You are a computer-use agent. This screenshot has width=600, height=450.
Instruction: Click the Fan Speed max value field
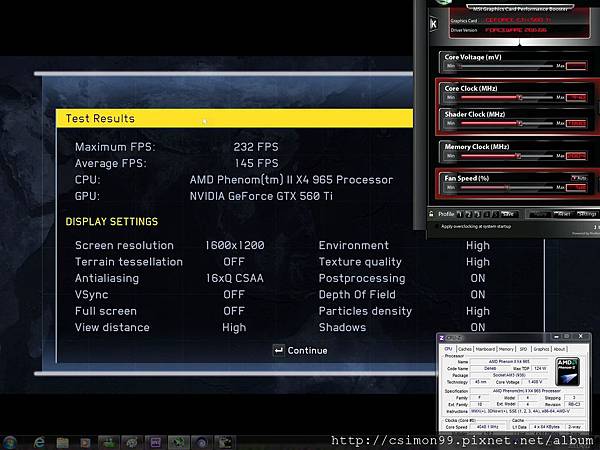tap(576, 188)
